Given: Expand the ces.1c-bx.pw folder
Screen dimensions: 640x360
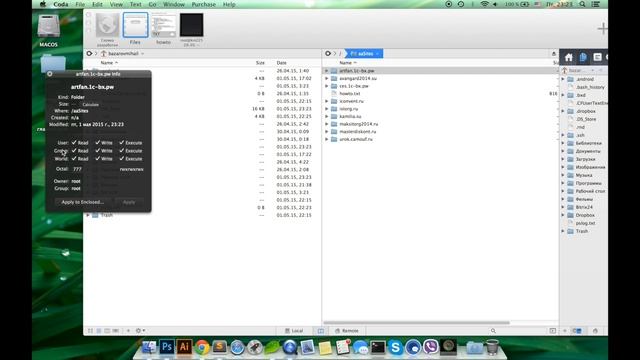Looking at the screenshot, I should click(327, 86).
